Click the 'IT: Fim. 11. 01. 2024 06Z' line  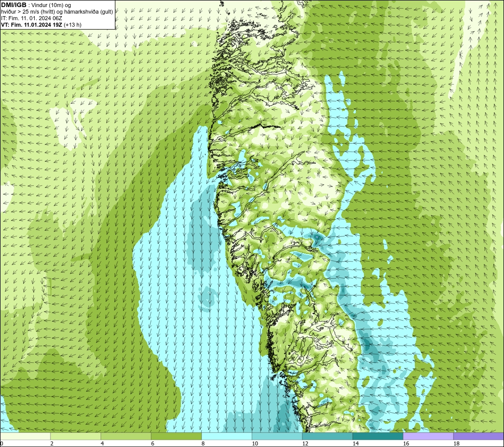(31, 18)
